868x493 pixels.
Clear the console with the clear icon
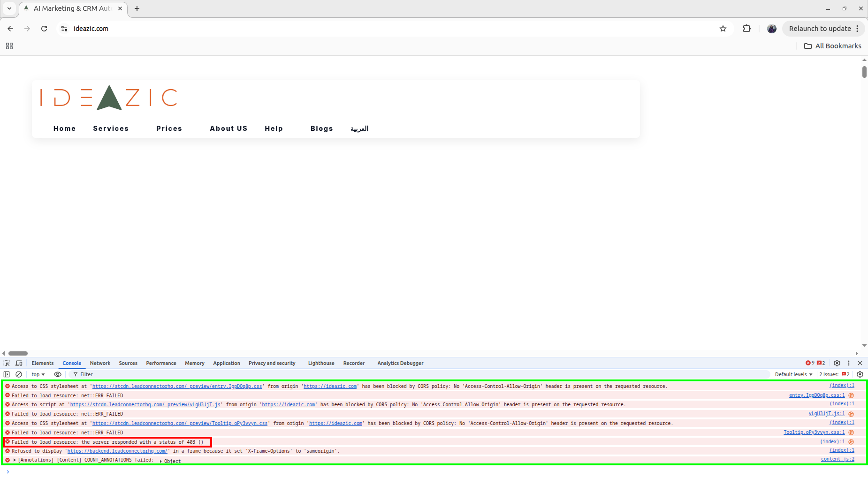point(19,374)
